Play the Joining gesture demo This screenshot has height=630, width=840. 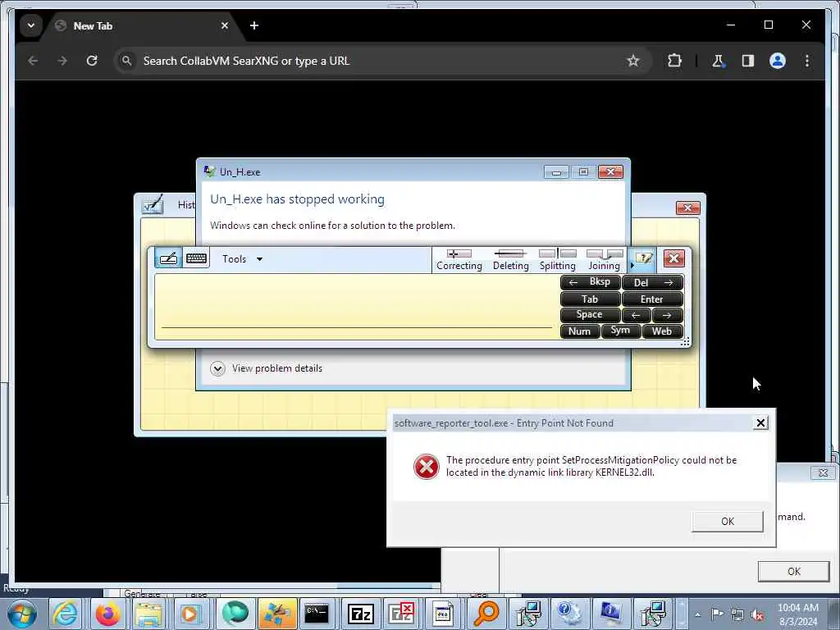[x=605, y=260]
